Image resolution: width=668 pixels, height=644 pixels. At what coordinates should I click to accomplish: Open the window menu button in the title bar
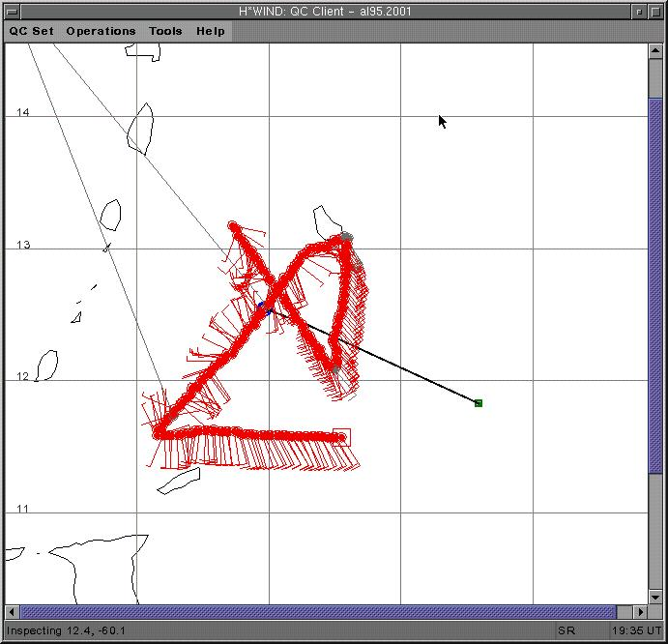coord(11,11)
